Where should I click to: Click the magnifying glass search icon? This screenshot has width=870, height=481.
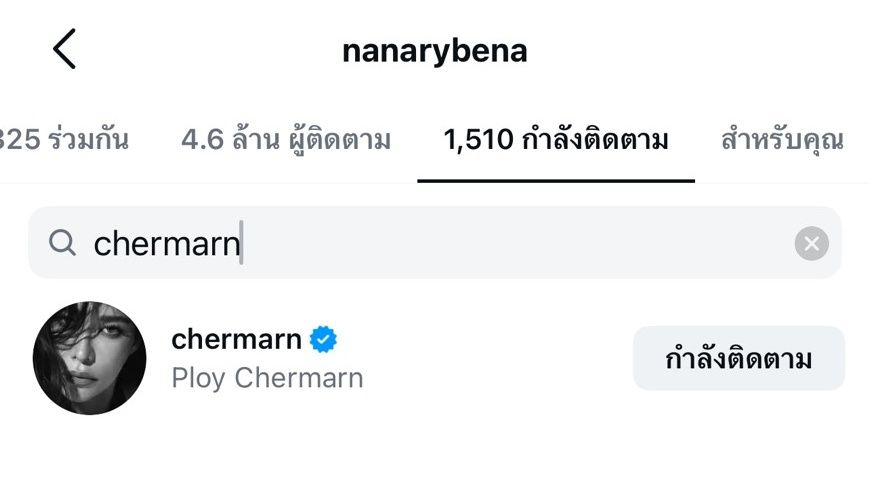[62, 243]
